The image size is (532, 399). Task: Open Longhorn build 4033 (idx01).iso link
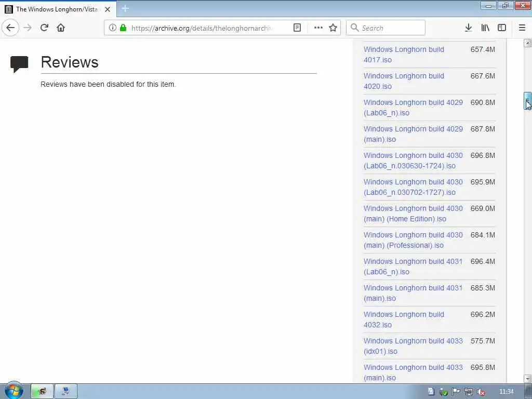coord(413,345)
